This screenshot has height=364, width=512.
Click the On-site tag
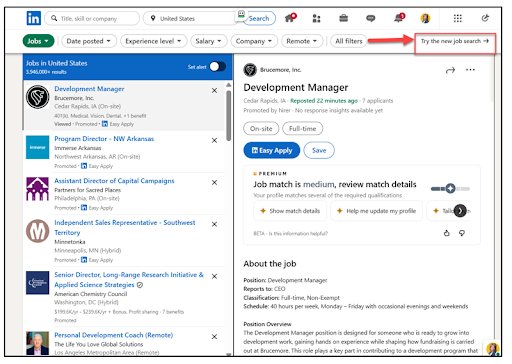point(261,129)
